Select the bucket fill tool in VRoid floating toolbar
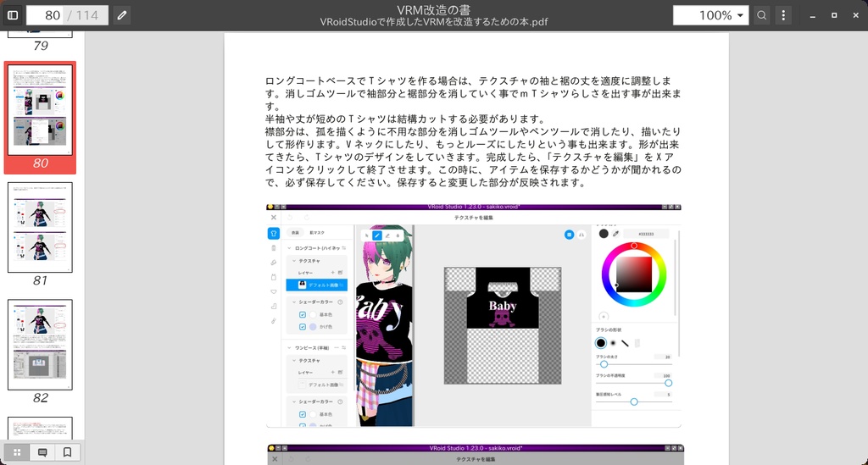The width and height of the screenshot is (868, 465). click(x=398, y=235)
